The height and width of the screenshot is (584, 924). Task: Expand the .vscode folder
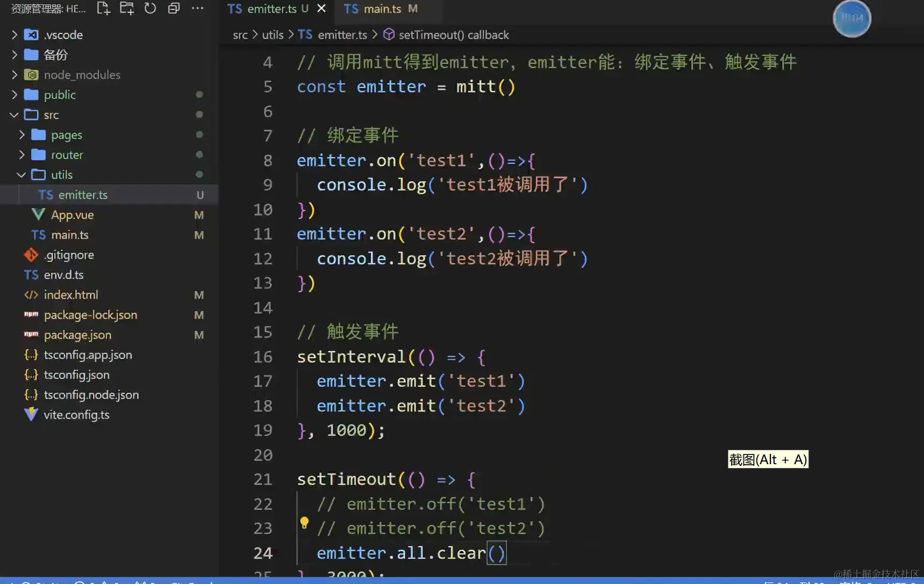pyautogui.click(x=15, y=35)
